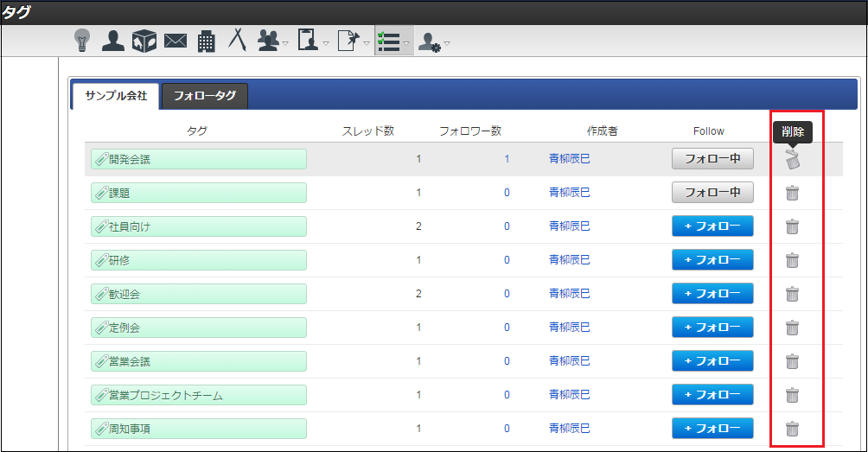The height and width of the screenshot is (452, 868).
Task: Expand the user group icon dropdown
Action: coord(273,41)
